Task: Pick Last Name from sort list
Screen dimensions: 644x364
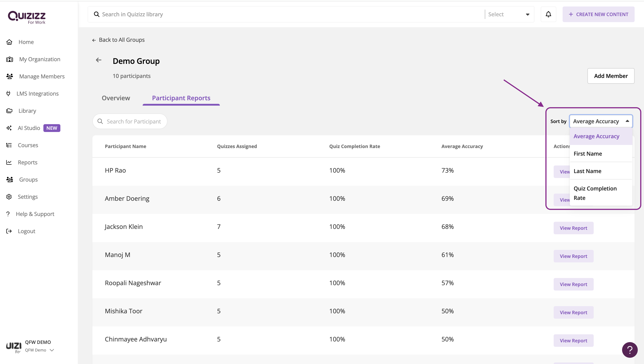Action: click(x=587, y=171)
